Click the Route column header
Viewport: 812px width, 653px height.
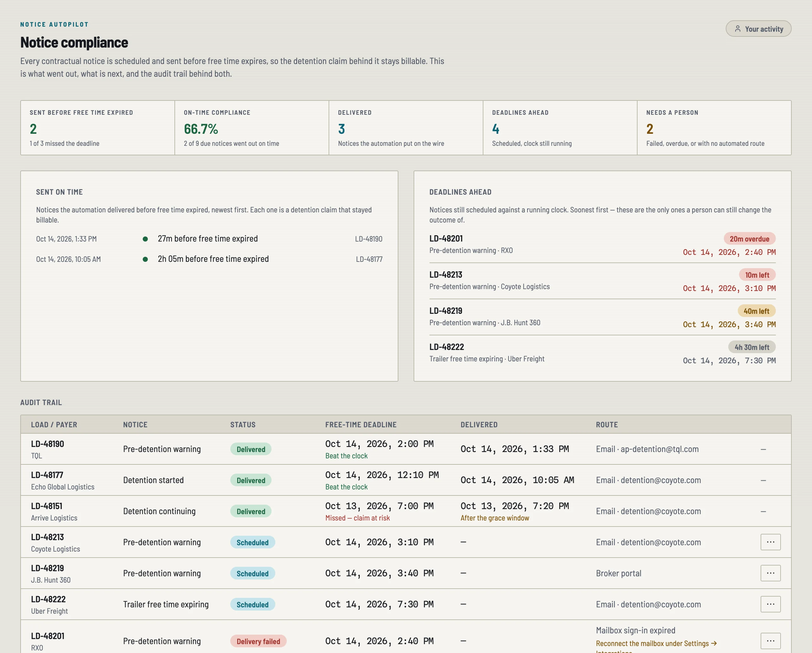tap(607, 424)
